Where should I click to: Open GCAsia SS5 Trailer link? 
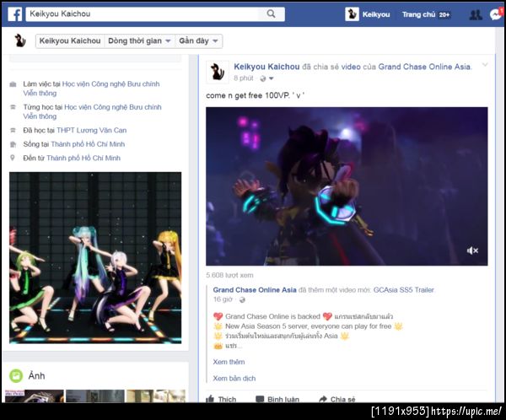click(x=404, y=290)
